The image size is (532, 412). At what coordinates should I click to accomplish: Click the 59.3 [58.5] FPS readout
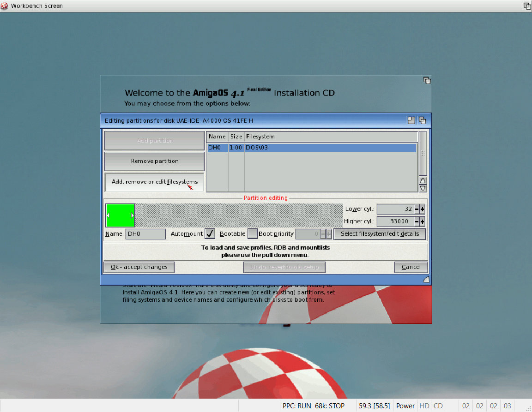tap(374, 406)
